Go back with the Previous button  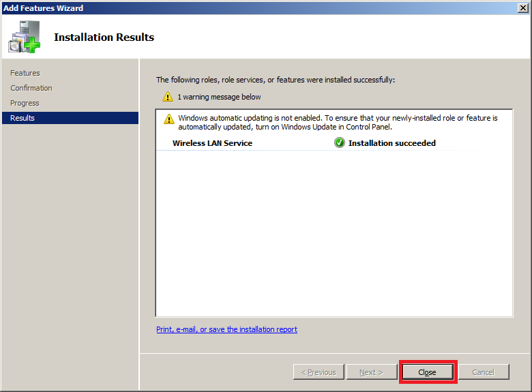pos(319,372)
